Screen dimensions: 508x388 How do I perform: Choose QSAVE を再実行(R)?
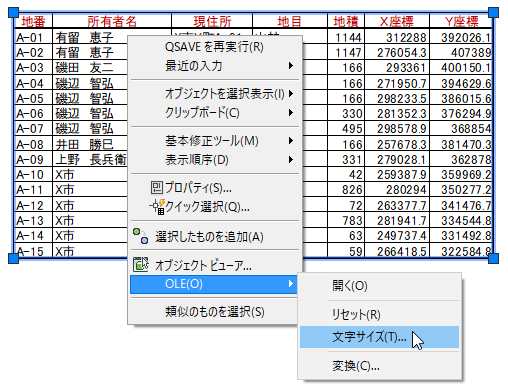coord(214,47)
